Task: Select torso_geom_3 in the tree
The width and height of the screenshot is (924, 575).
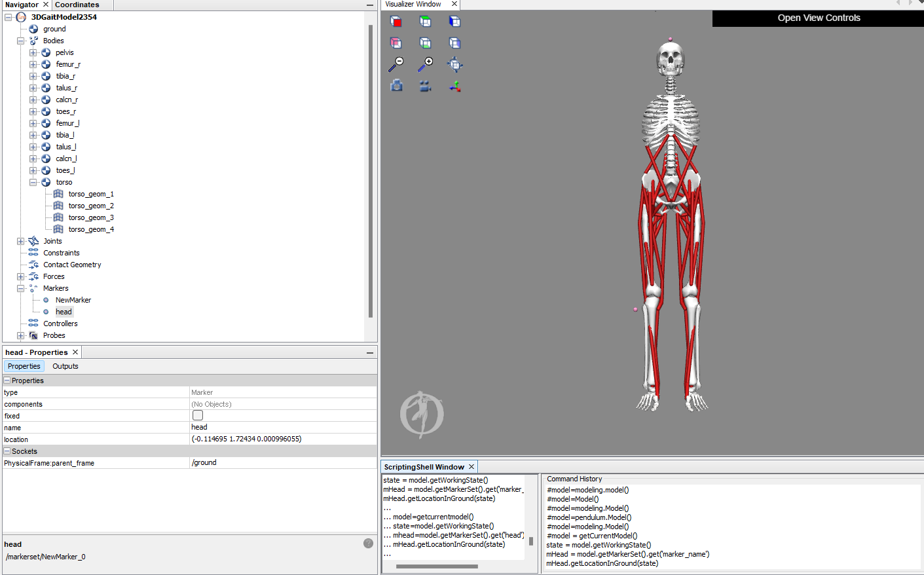Action: click(x=91, y=217)
